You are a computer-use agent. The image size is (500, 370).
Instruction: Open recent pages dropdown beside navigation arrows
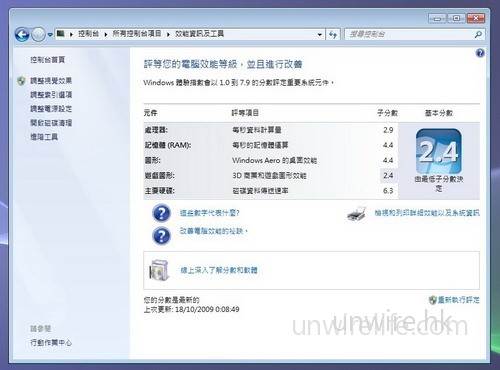(x=50, y=34)
